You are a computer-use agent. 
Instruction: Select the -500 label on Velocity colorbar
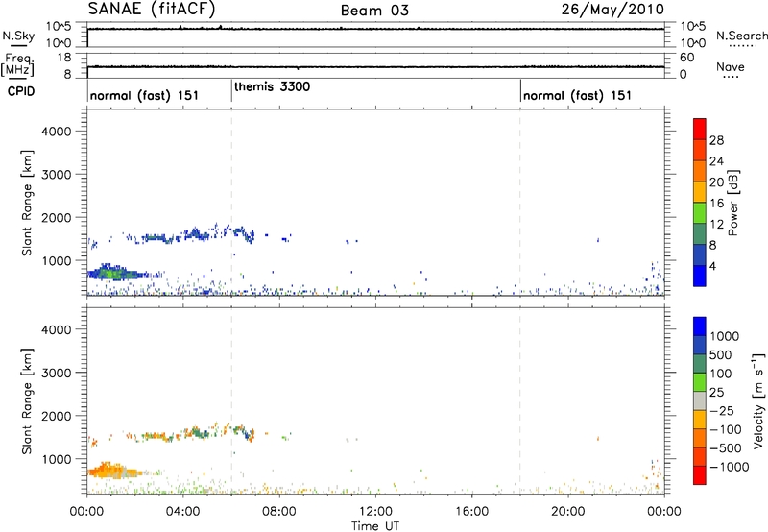click(x=726, y=447)
